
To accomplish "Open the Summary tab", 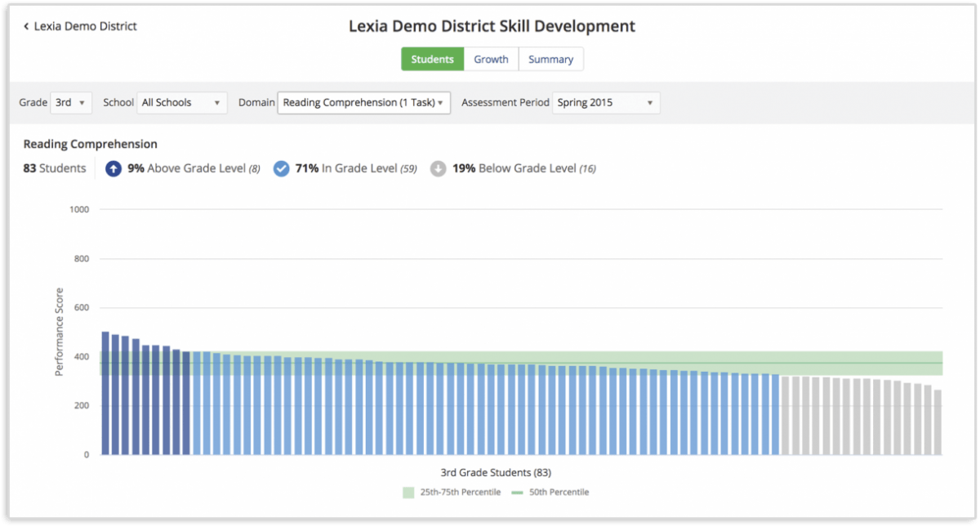I will coord(550,59).
